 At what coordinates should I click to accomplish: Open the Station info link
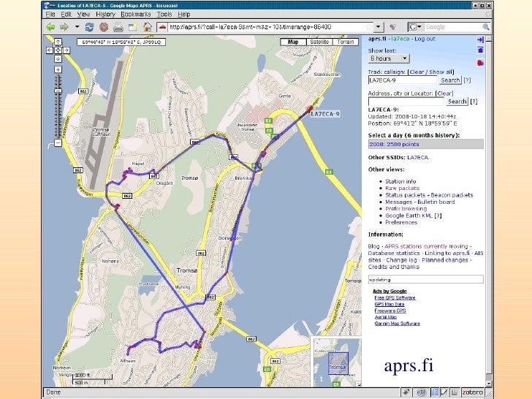pyautogui.click(x=400, y=181)
